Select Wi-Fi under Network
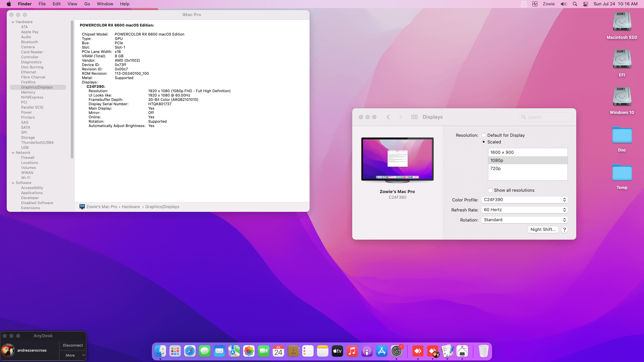Viewport: 644px width, 362px height. tap(26, 178)
